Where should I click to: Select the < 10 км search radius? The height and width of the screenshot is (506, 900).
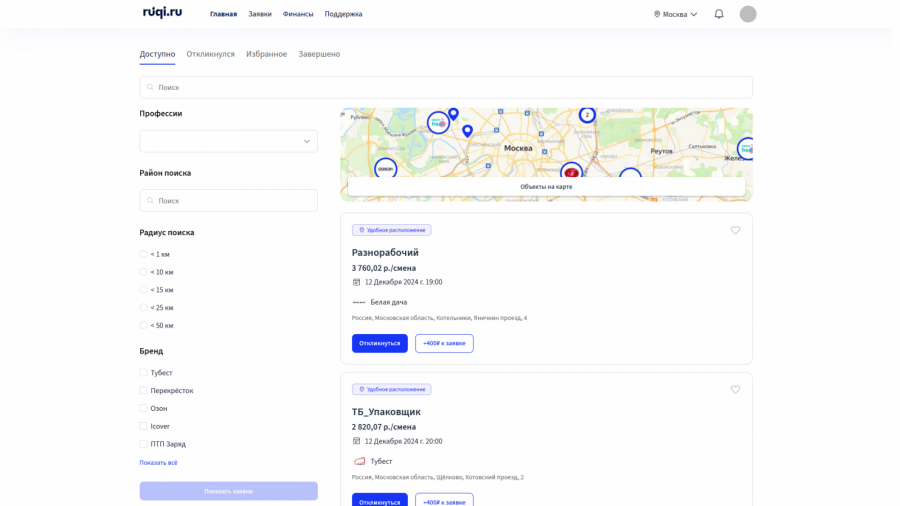click(x=144, y=272)
